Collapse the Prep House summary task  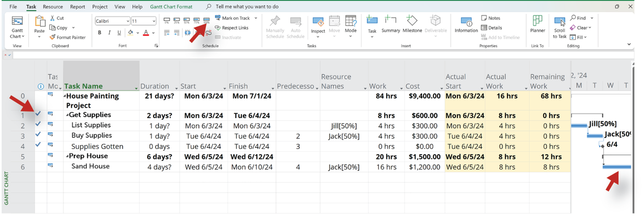click(x=67, y=156)
